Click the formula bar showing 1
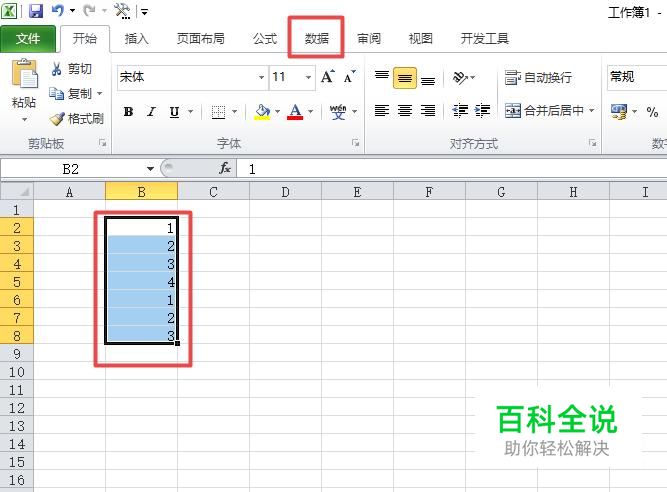Viewport: 667px width, 492px height. click(x=452, y=169)
